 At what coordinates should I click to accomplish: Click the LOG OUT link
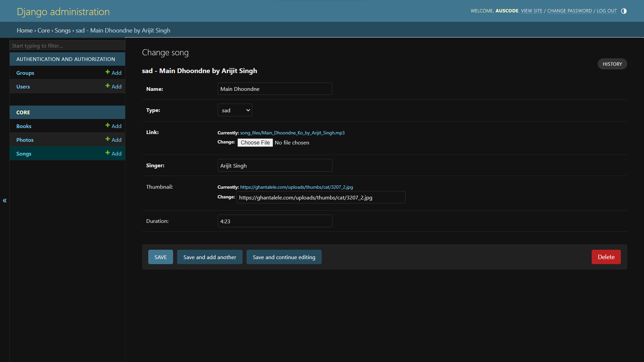606,11
